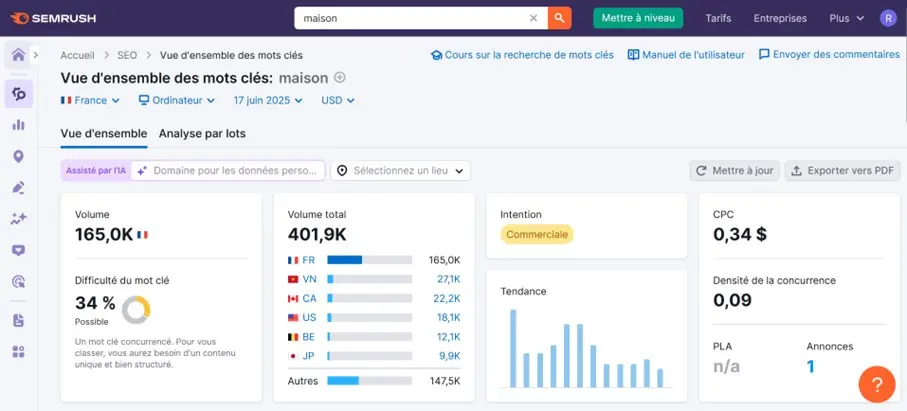Open the user avatar R menu

[888, 18]
